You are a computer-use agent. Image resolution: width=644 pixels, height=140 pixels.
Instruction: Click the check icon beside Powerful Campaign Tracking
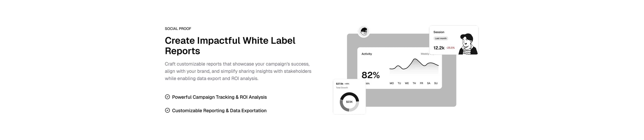(x=167, y=97)
